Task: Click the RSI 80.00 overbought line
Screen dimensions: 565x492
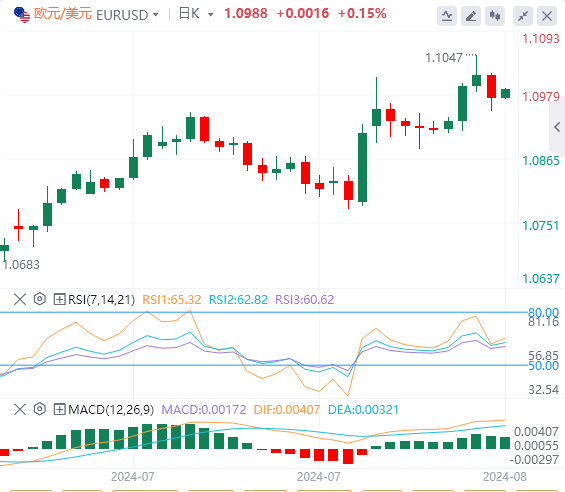Action: point(263,312)
